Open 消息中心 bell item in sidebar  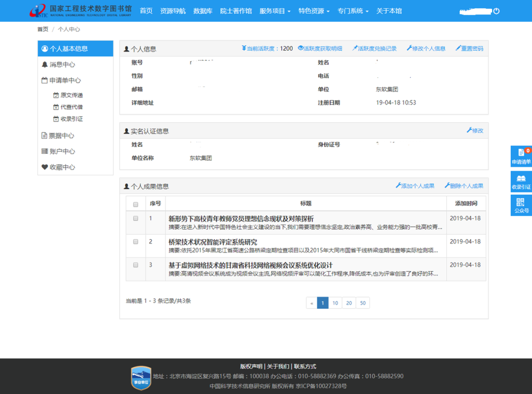58,65
